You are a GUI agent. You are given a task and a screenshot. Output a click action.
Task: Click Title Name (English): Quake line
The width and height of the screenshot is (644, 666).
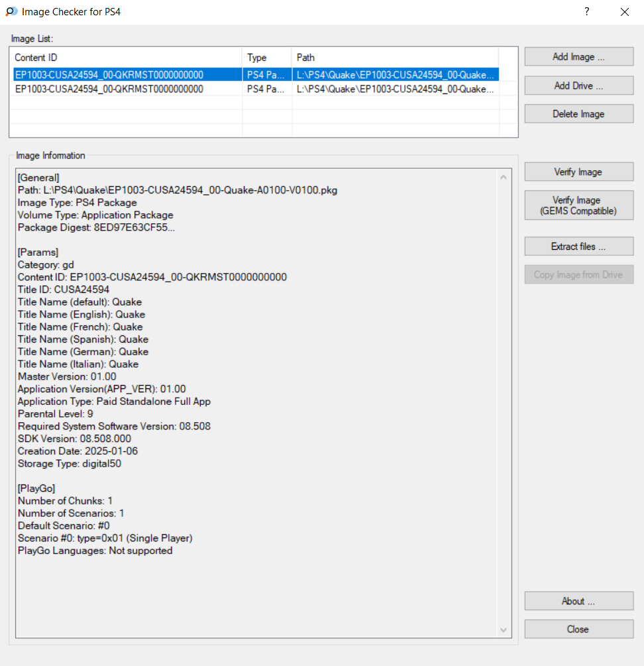pos(81,314)
